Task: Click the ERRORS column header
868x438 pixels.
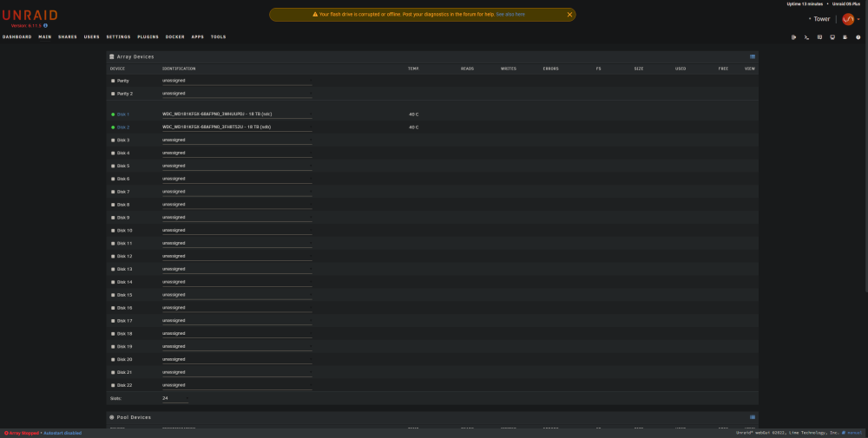Action: click(551, 69)
